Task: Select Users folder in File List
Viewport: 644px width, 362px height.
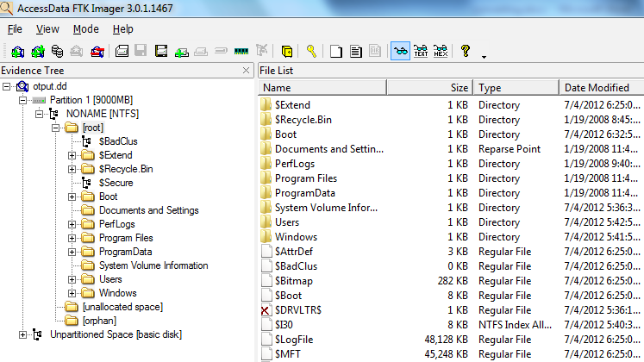Action: pos(287,222)
